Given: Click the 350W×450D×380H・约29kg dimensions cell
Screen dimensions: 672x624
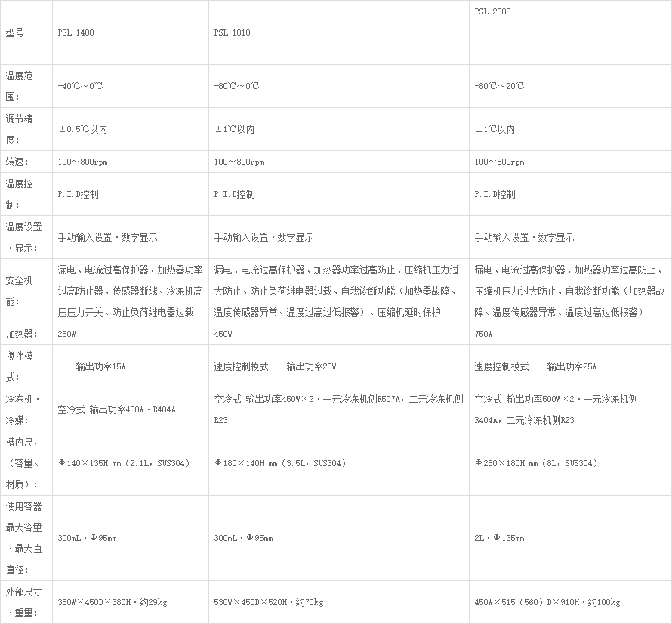Looking at the screenshot, I should [113, 602].
